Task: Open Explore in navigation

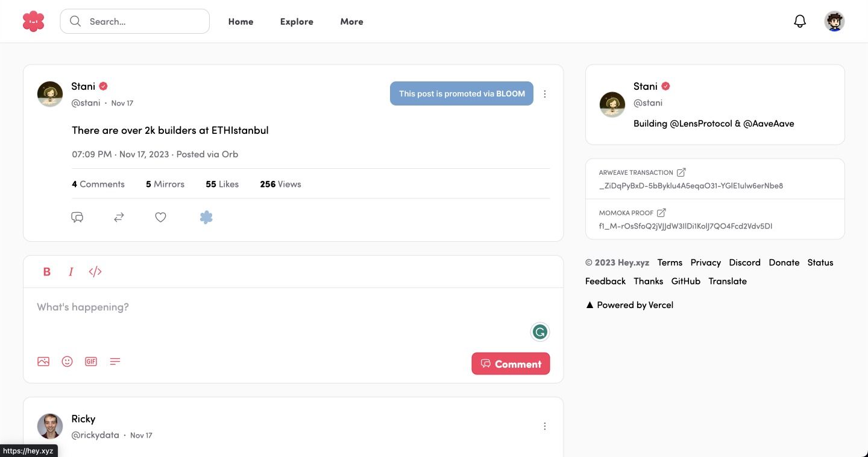Action: click(297, 22)
